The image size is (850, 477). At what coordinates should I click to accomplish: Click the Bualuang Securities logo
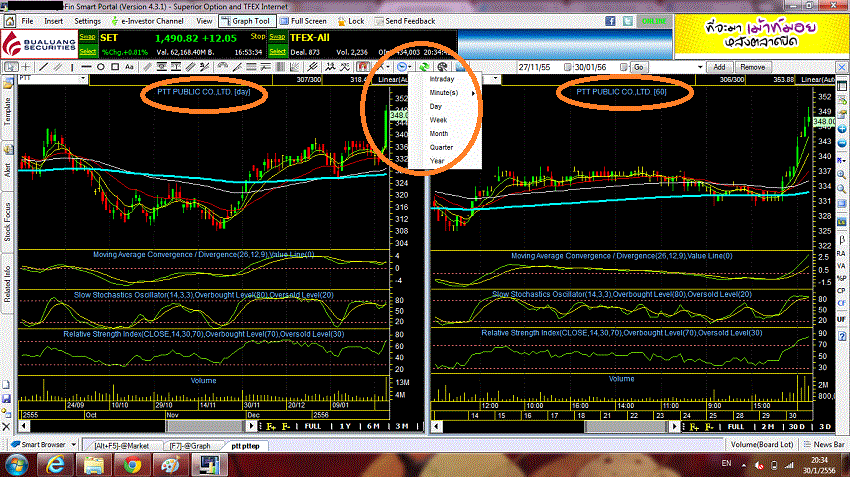(39, 44)
